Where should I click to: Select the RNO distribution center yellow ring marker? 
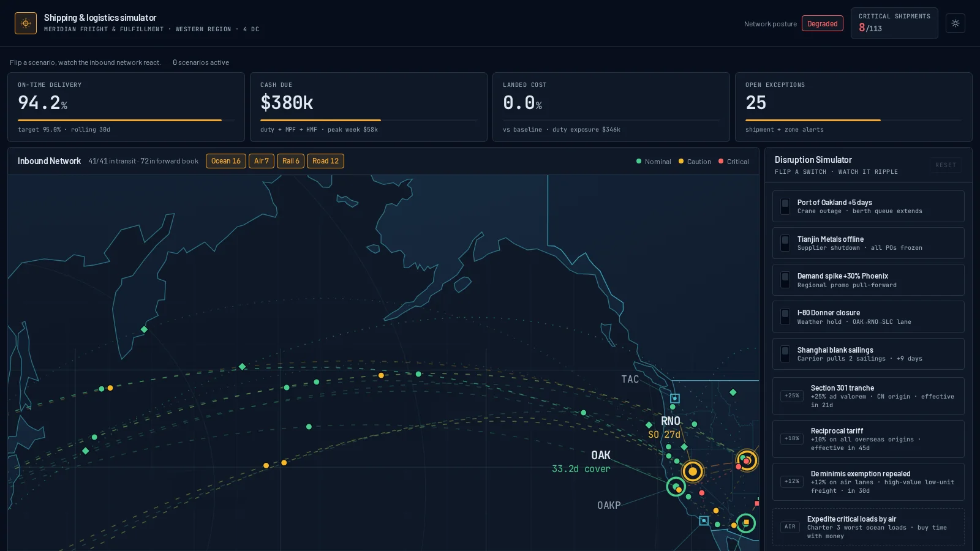tap(693, 471)
